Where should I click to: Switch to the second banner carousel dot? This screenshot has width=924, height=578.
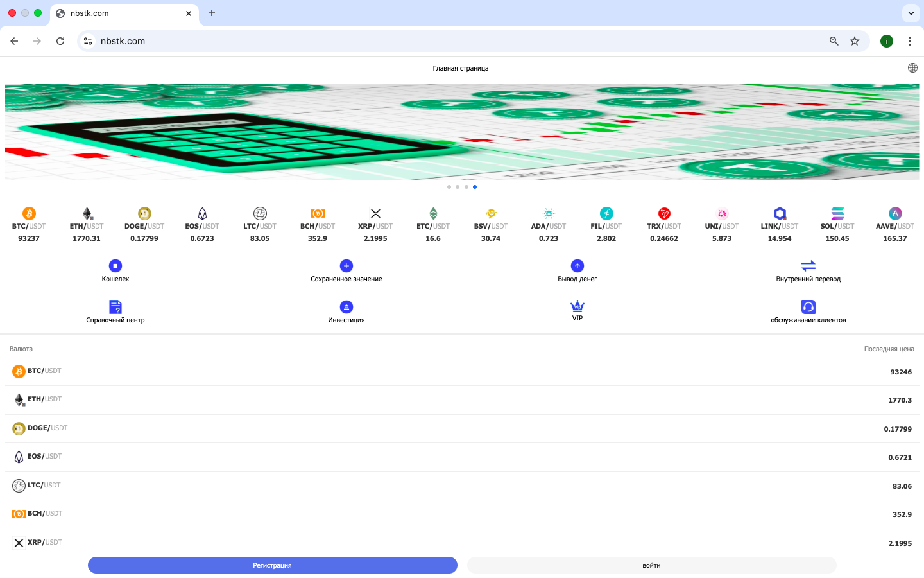tap(458, 187)
